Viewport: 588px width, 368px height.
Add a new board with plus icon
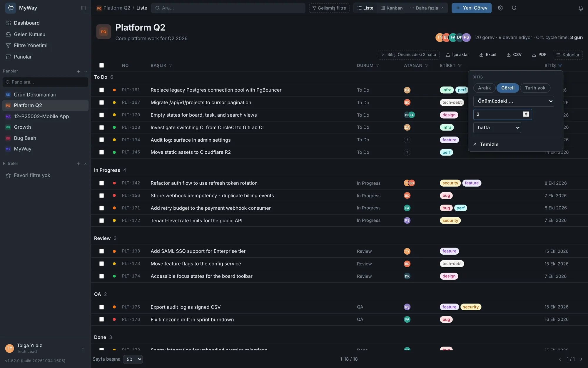pyautogui.click(x=78, y=71)
